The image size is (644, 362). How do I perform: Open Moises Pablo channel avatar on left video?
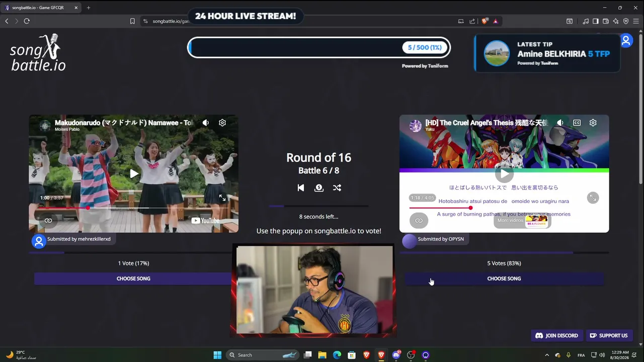[45, 126]
